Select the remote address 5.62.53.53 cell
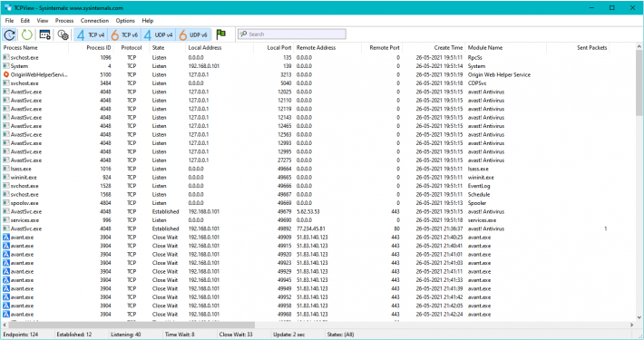This screenshot has height=340, width=644. 308,212
